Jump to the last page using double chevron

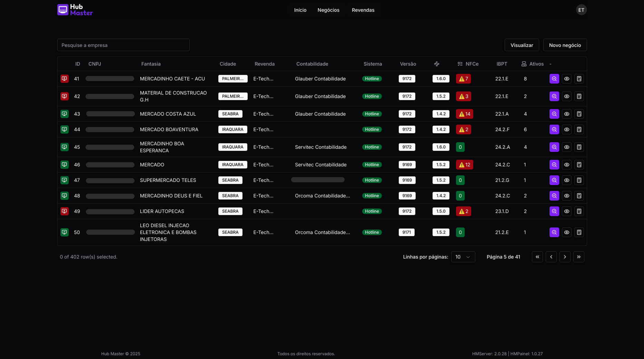[x=579, y=257]
